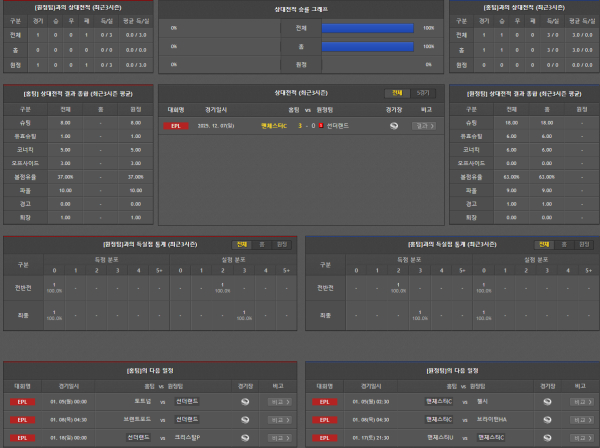The width and height of the screenshot is (600, 448).
Task: Open 비교 for 맨체스터C vs 첼시 fixture
Action: click(579, 401)
